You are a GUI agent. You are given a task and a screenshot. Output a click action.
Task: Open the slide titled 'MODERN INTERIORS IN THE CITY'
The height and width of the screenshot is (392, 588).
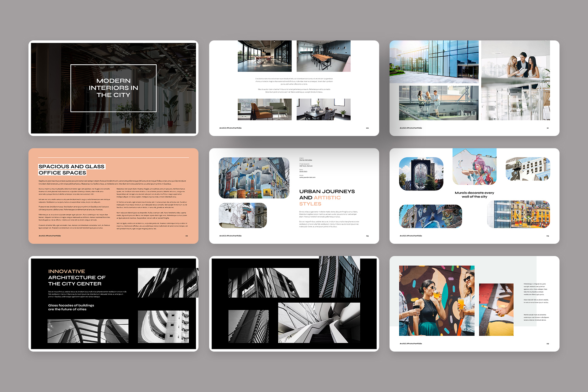pos(113,88)
